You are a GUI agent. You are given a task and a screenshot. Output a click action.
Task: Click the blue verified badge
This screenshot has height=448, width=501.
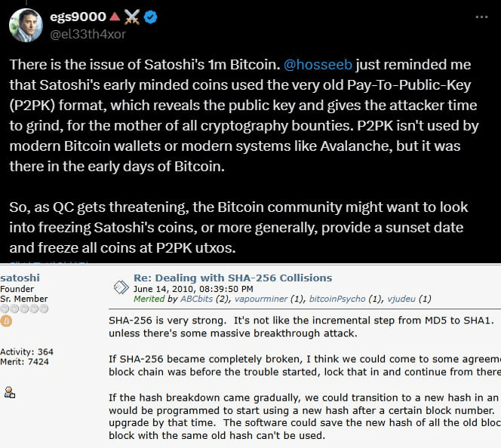(151, 16)
